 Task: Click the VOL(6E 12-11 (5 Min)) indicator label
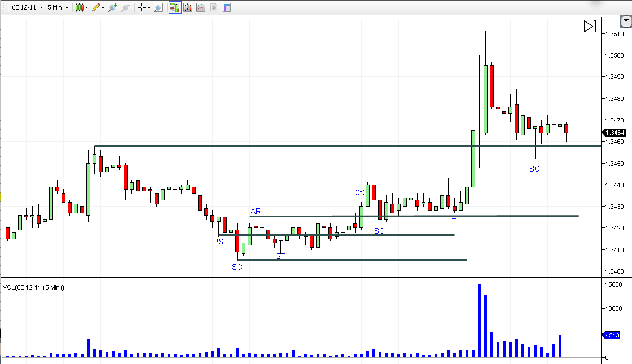(x=33, y=287)
